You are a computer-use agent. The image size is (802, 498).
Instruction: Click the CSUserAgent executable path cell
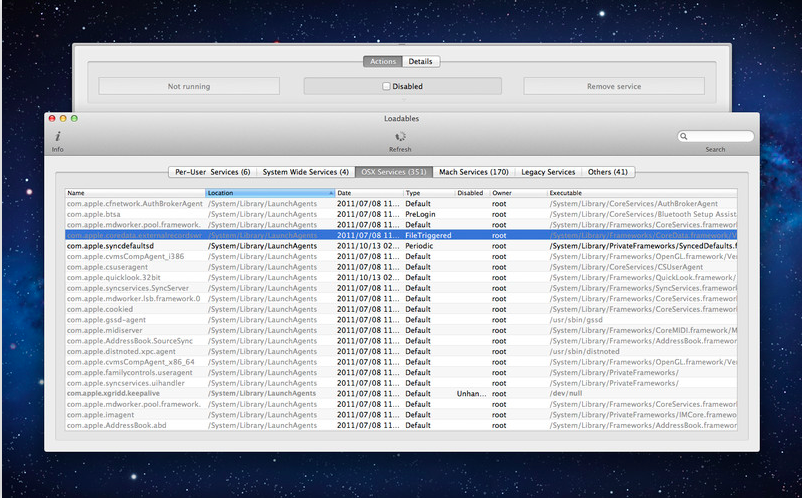(x=626, y=267)
